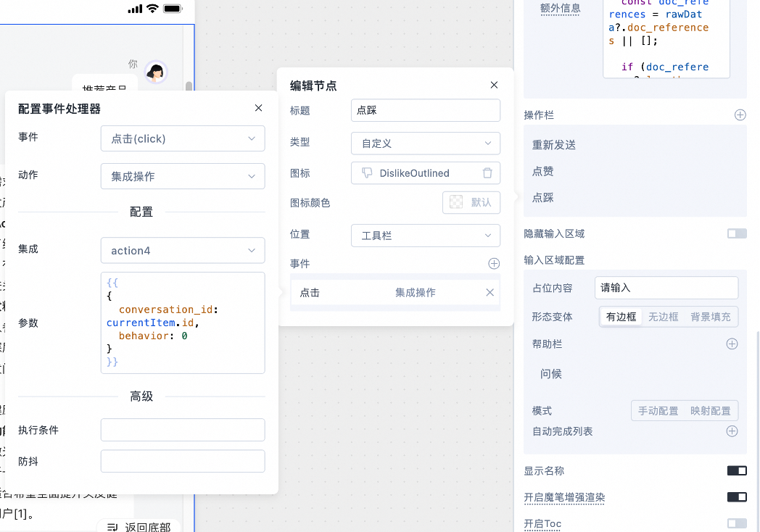Screen dimensions: 760x532
Task: Focus the 执行条件 input field
Action: point(183,430)
